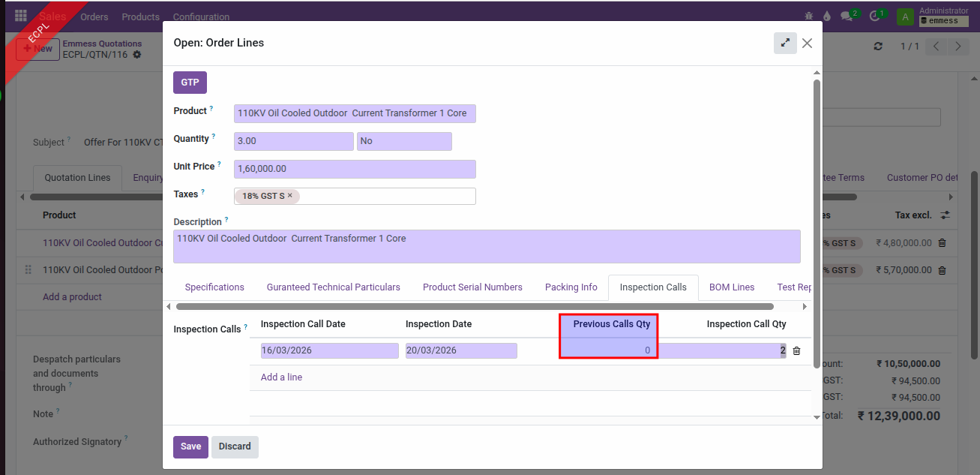Image resolution: width=980 pixels, height=475 pixels.
Task: Remove the 18% GST S tax tag
Action: coord(290,196)
